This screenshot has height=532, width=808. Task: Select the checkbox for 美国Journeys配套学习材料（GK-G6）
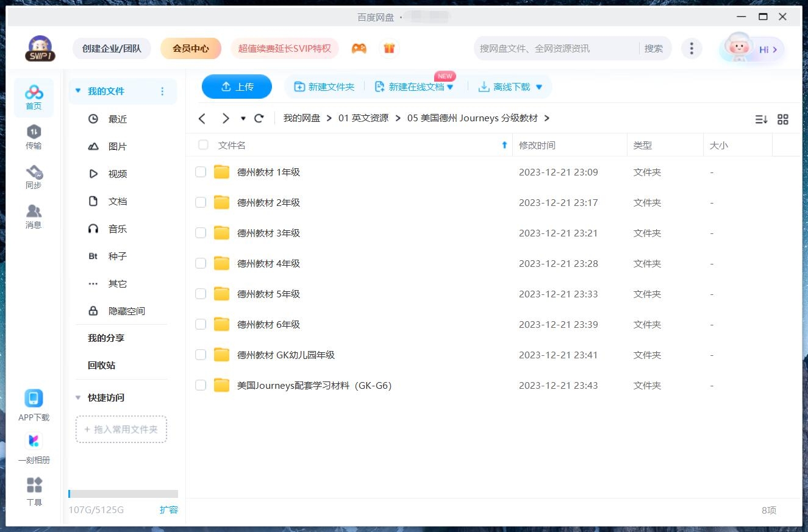tap(201, 385)
